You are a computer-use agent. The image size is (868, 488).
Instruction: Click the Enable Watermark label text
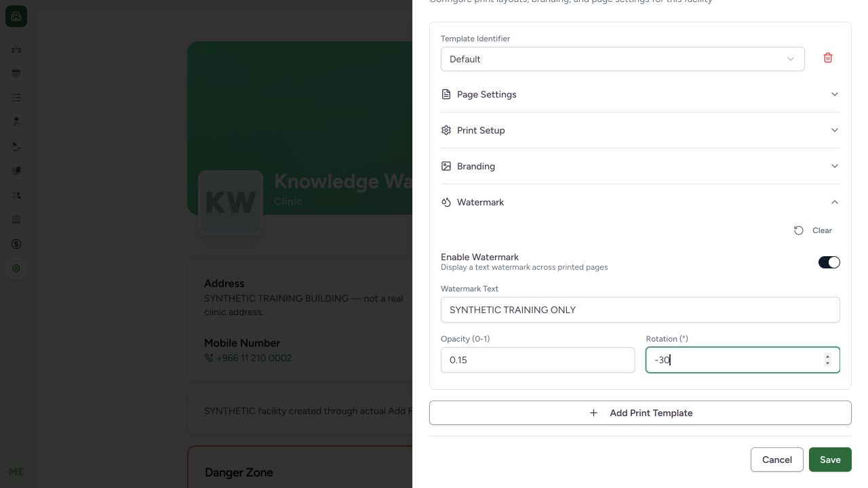pos(479,257)
